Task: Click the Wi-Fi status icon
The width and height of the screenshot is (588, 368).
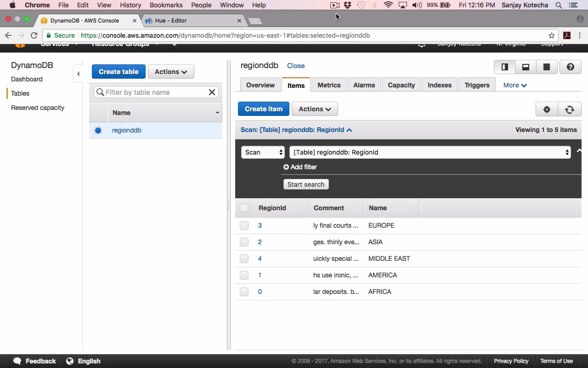Action: tap(388, 5)
